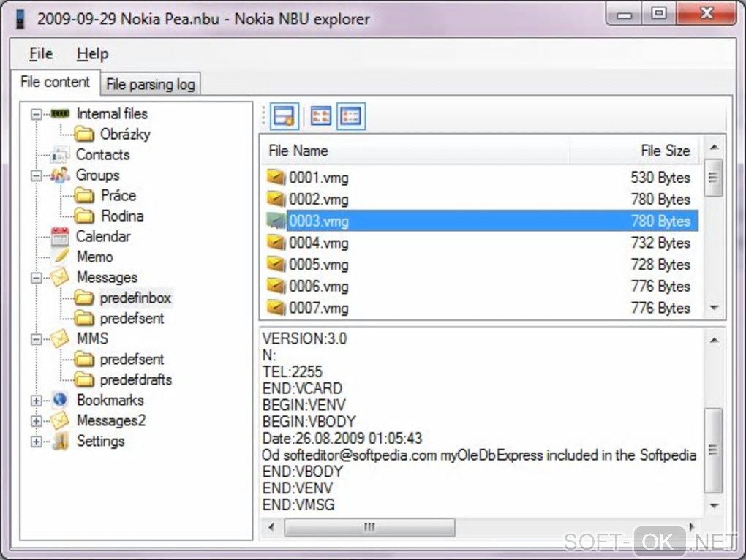Click the Groups people icon
The width and height of the screenshot is (746, 560).
[x=60, y=175]
